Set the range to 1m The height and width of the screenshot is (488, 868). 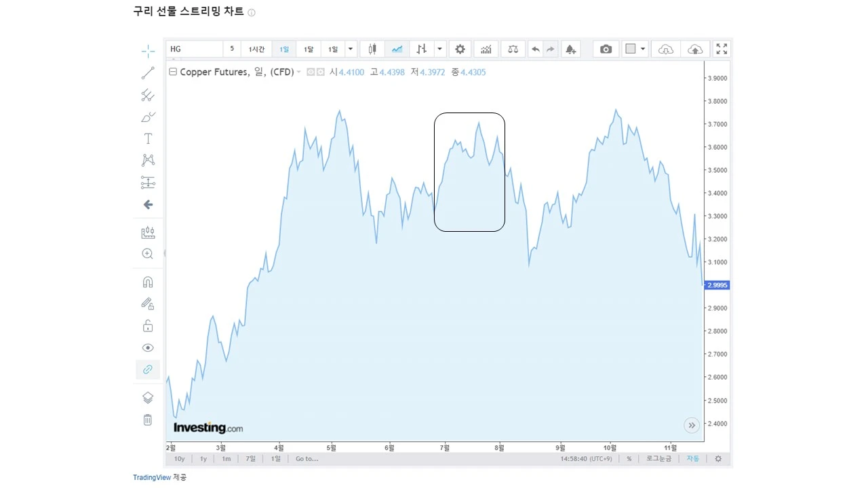coord(226,459)
